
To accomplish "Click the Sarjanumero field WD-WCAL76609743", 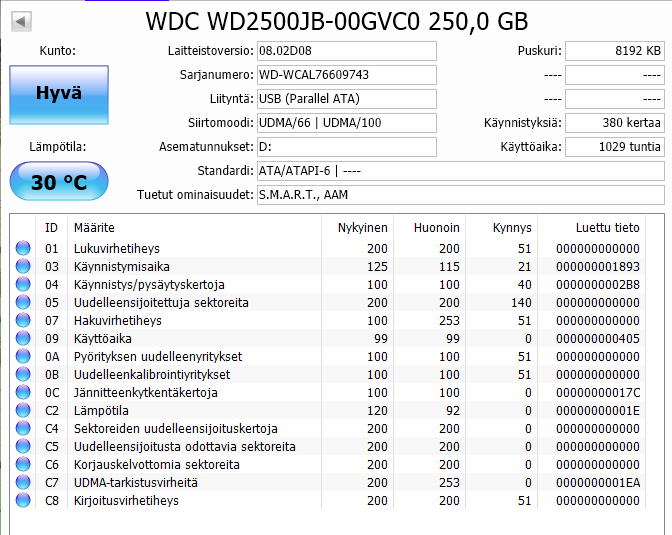I will 347,75.
